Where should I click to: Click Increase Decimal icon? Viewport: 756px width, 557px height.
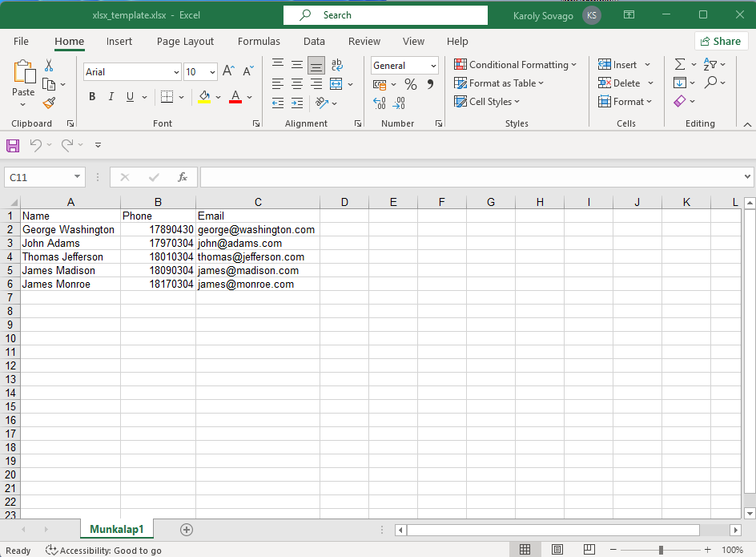click(380, 103)
